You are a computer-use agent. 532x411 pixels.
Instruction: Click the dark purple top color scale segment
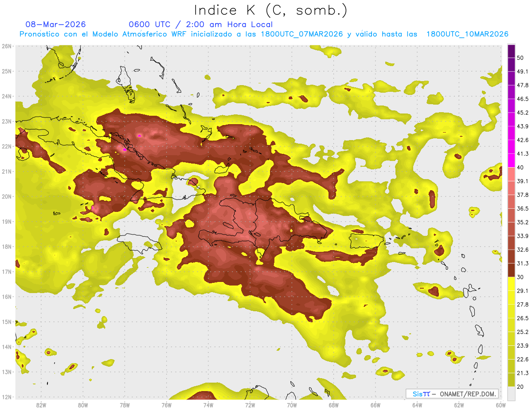pos(511,51)
